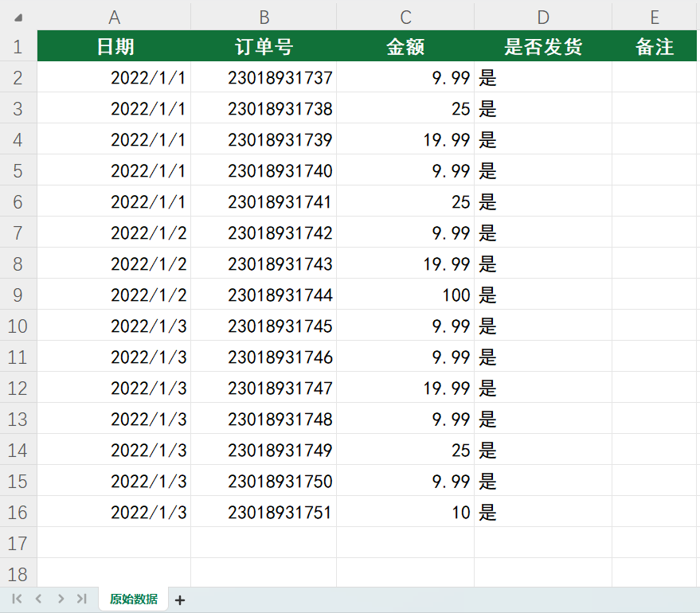Screen dimensions: 700x613
Task: Select row 18 header
Action: pos(18,573)
